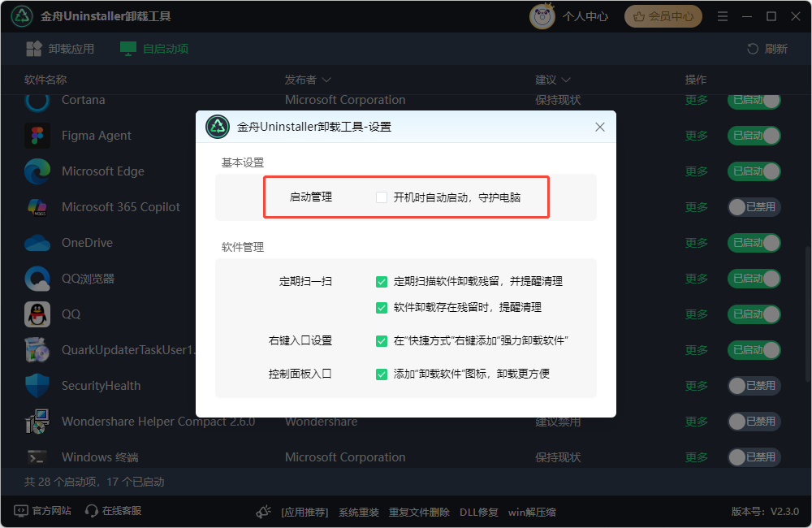Click the Figma Agent icon

[37, 136]
